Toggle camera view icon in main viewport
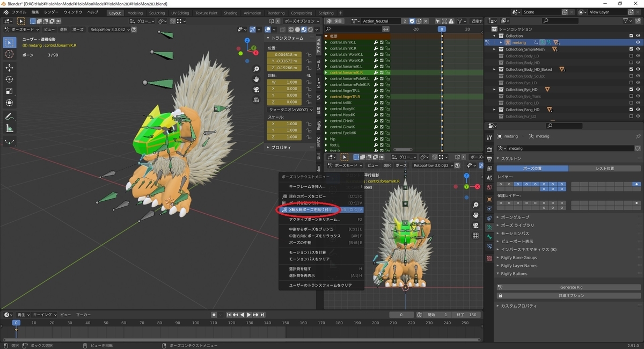 coord(257,89)
